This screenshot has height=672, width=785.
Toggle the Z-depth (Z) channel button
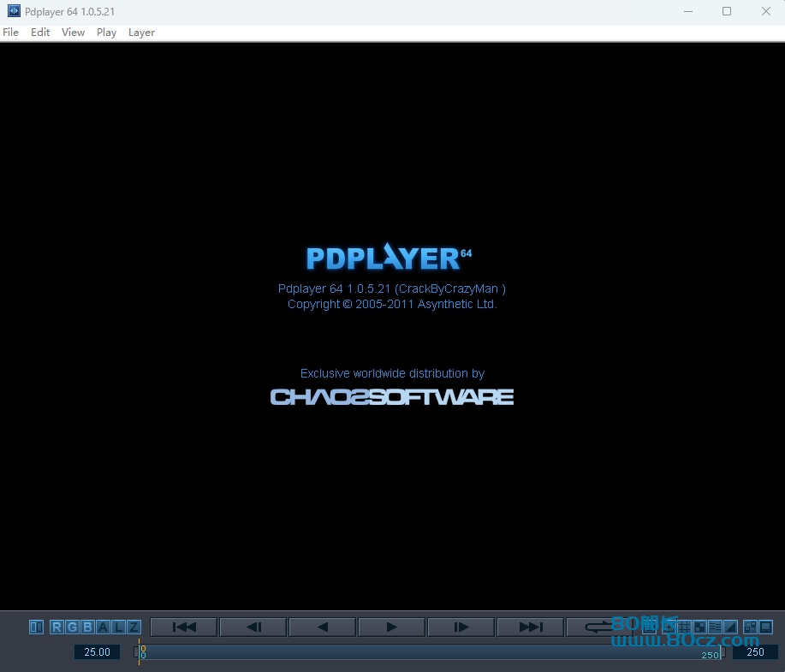pyautogui.click(x=134, y=627)
